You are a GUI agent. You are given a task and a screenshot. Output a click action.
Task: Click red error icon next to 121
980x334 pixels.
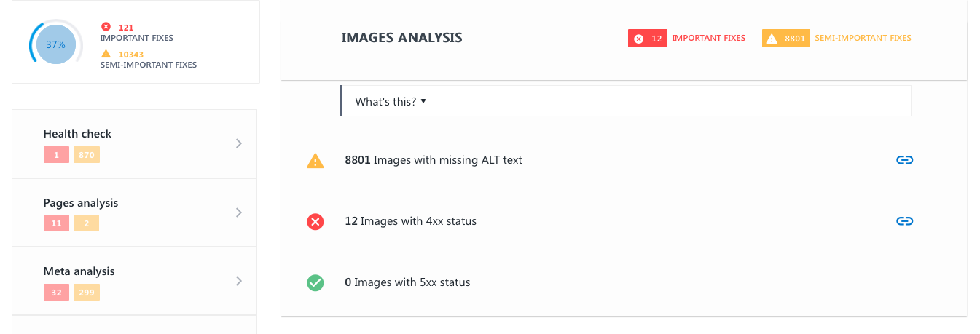tap(106, 27)
